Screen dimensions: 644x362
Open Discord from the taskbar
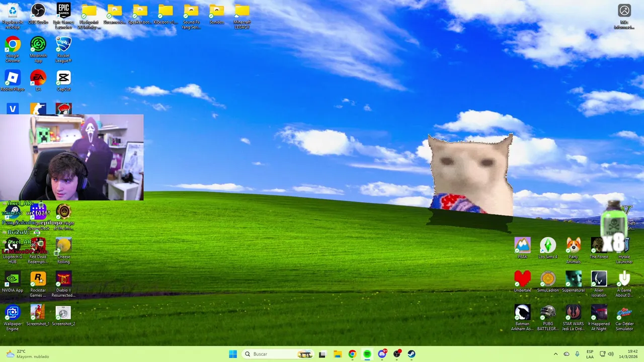coord(382,354)
